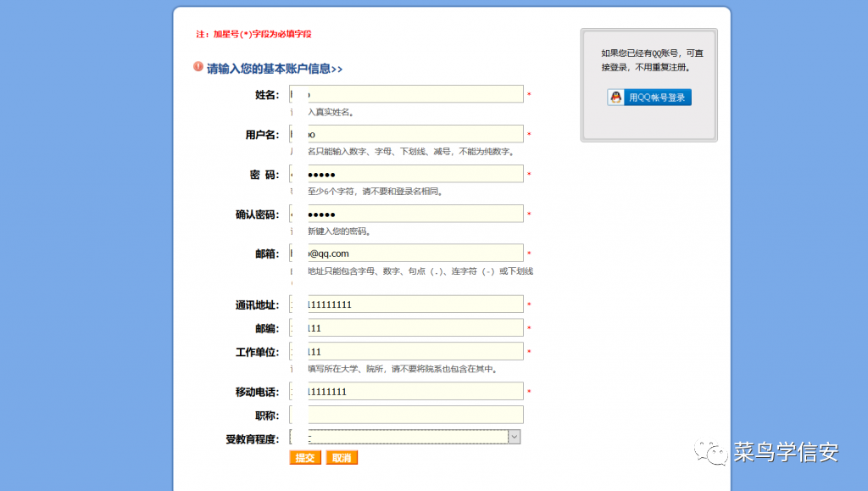This screenshot has width=868, height=491.
Task: Select the 工作单位 input field
Action: pos(406,352)
